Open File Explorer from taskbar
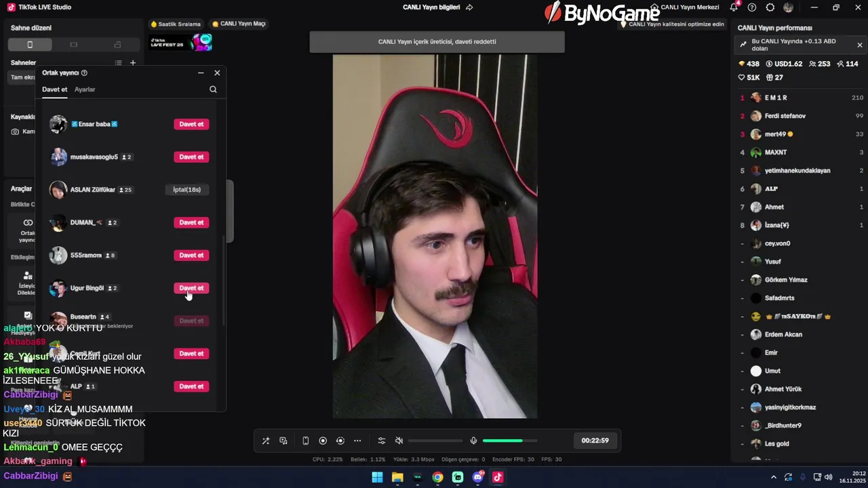This screenshot has width=868, height=488. pyautogui.click(x=397, y=477)
